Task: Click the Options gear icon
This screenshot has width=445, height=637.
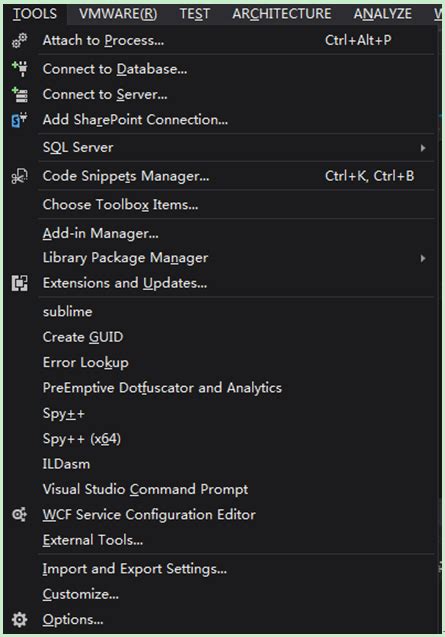Action: point(19,620)
